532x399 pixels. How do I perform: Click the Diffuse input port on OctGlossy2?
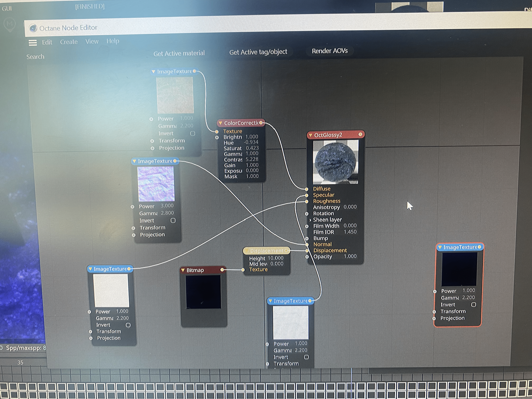(x=307, y=189)
